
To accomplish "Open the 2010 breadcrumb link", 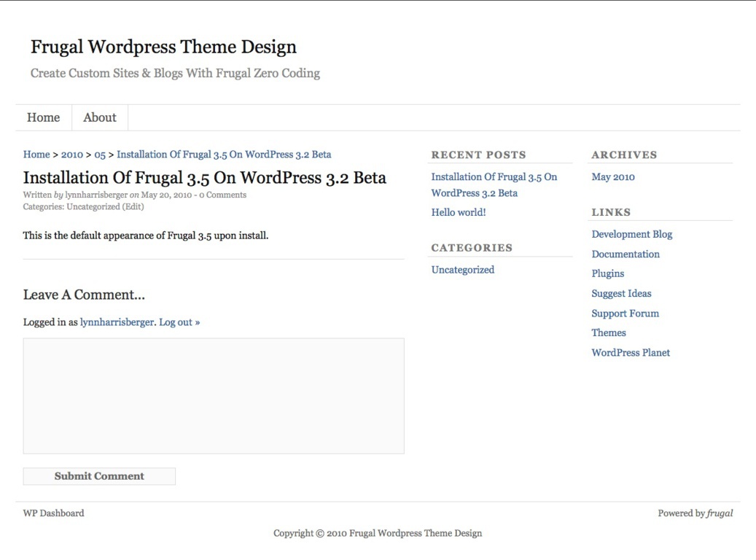I will (72, 155).
